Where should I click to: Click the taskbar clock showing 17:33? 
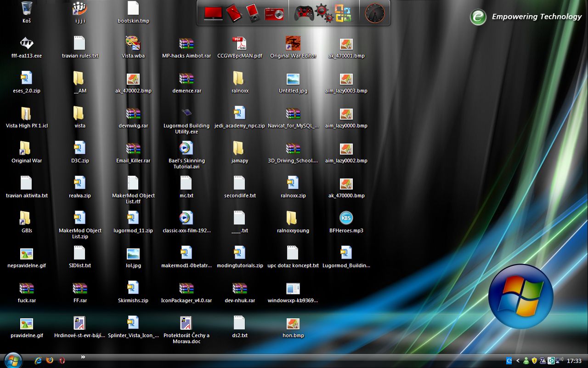574,361
